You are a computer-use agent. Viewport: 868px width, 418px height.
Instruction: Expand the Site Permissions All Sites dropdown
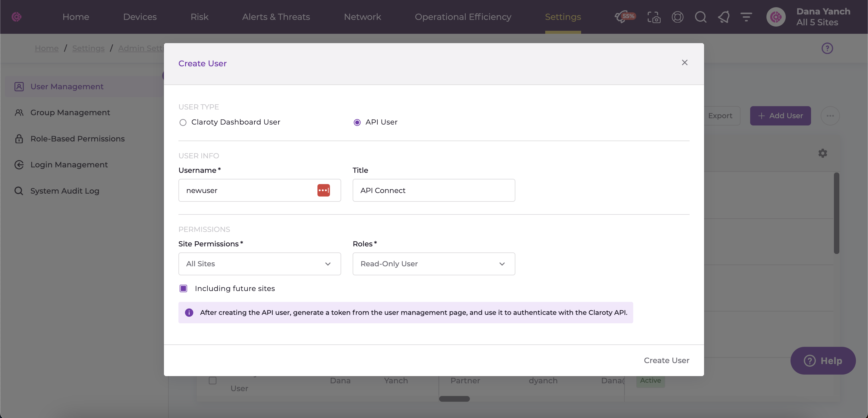pos(259,264)
